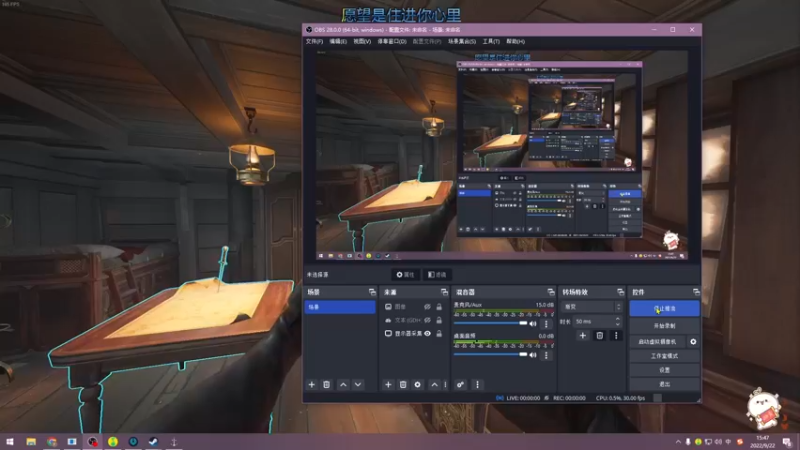Pop out the Audio Mixer dock panel
The height and width of the screenshot is (450, 800).
click(x=551, y=292)
